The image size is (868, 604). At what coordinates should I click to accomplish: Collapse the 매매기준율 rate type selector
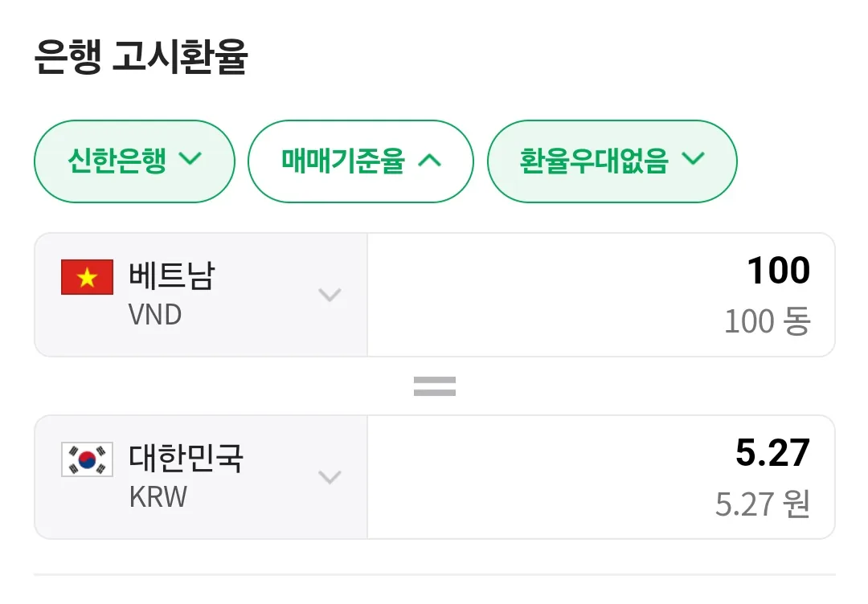(361, 161)
